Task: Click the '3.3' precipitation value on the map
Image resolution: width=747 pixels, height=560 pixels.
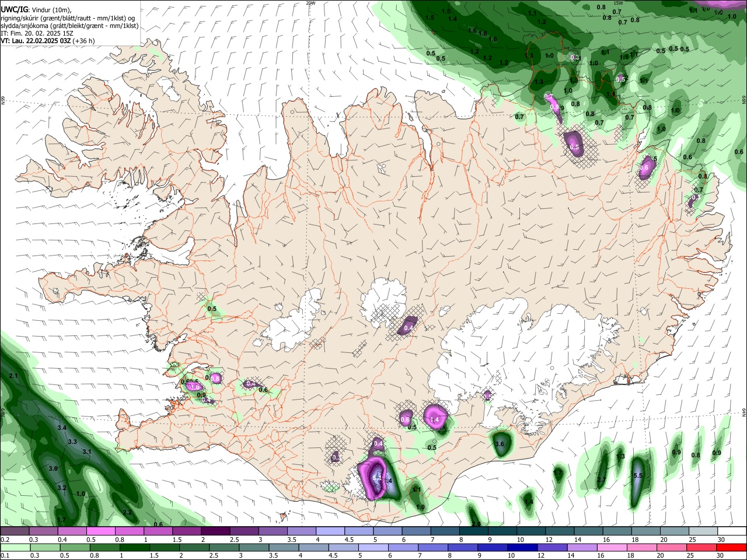Action: point(72,442)
